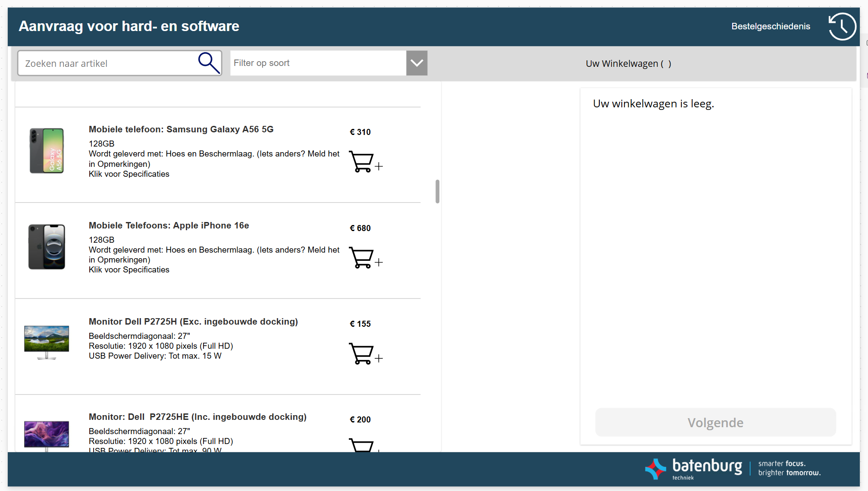Select the Uw Winkelwagen header
The height and width of the screenshot is (491, 868).
pos(628,64)
